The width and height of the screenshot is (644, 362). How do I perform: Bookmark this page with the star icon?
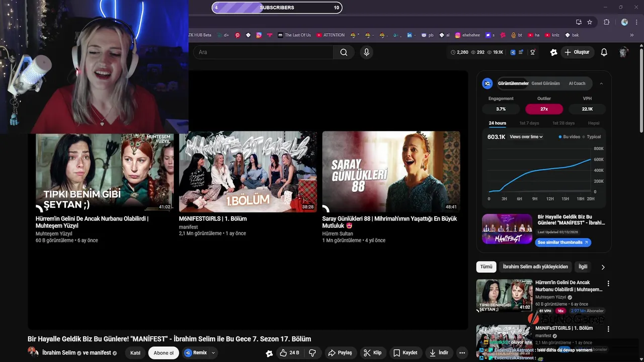coord(590,22)
